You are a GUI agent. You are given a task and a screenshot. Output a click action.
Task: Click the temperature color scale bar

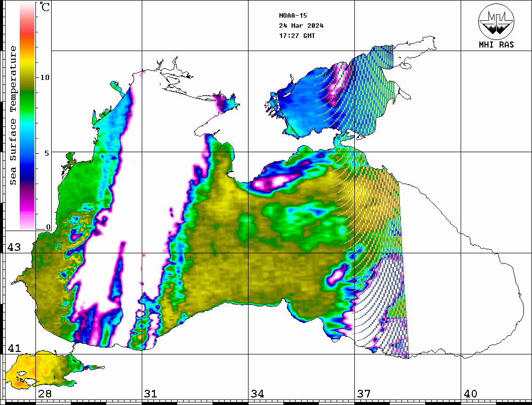pyautogui.click(x=27, y=116)
